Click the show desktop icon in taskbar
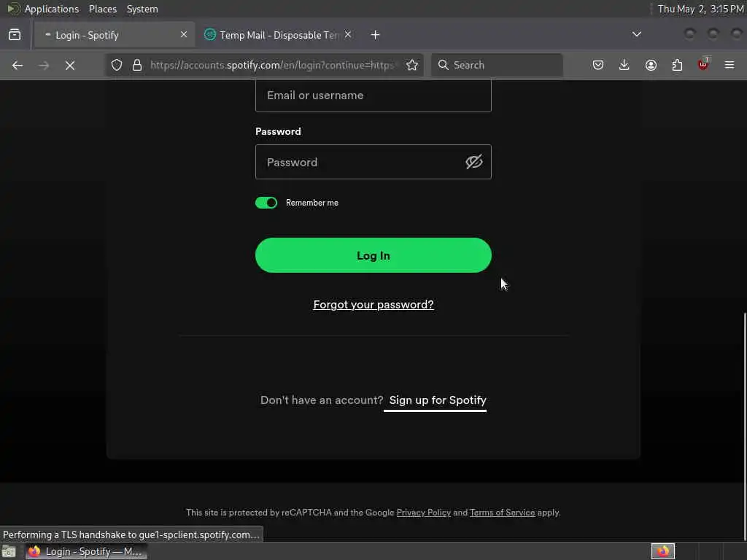Viewport: 747px width, 560px height. [x=9, y=551]
